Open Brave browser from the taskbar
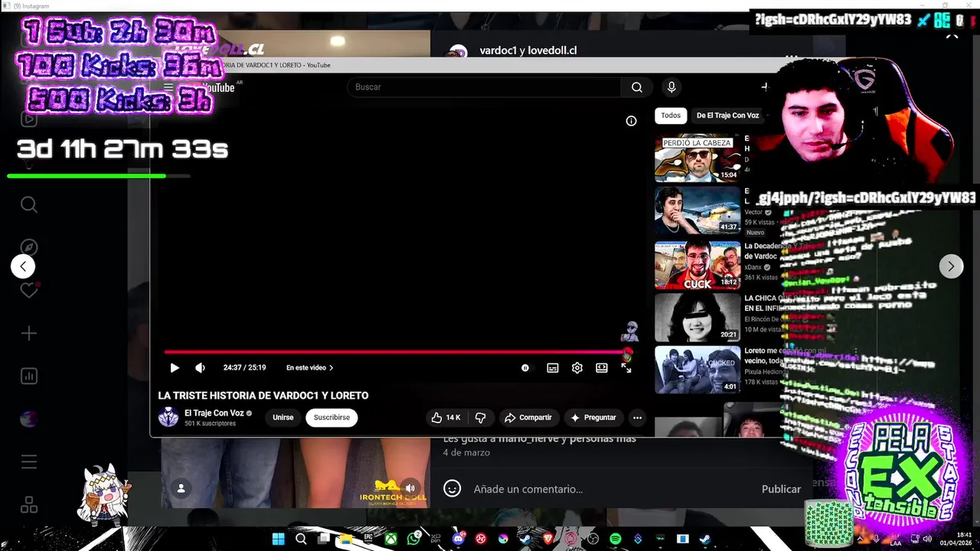This screenshot has height=551, width=980. click(x=548, y=539)
